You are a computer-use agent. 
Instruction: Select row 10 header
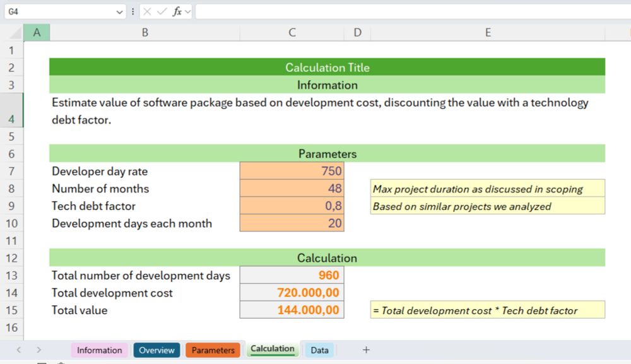click(11, 223)
